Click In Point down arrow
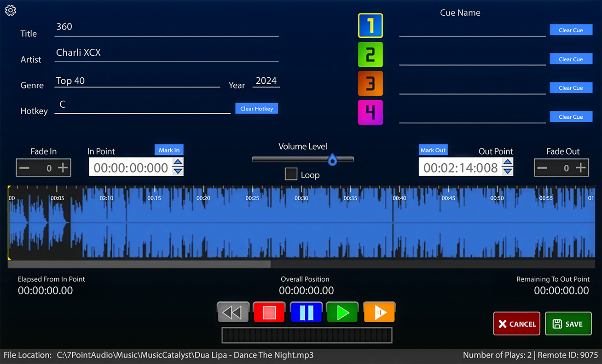 178,171
